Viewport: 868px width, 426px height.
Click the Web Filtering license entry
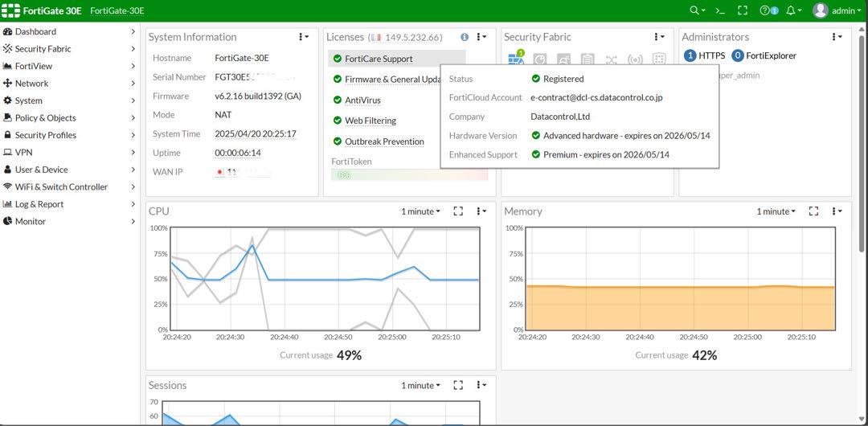click(x=371, y=121)
